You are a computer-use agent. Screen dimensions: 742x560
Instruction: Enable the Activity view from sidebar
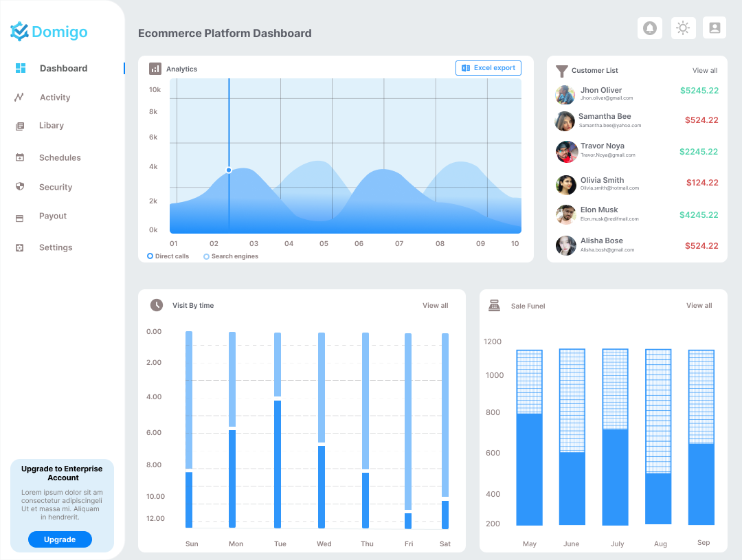(x=19, y=97)
